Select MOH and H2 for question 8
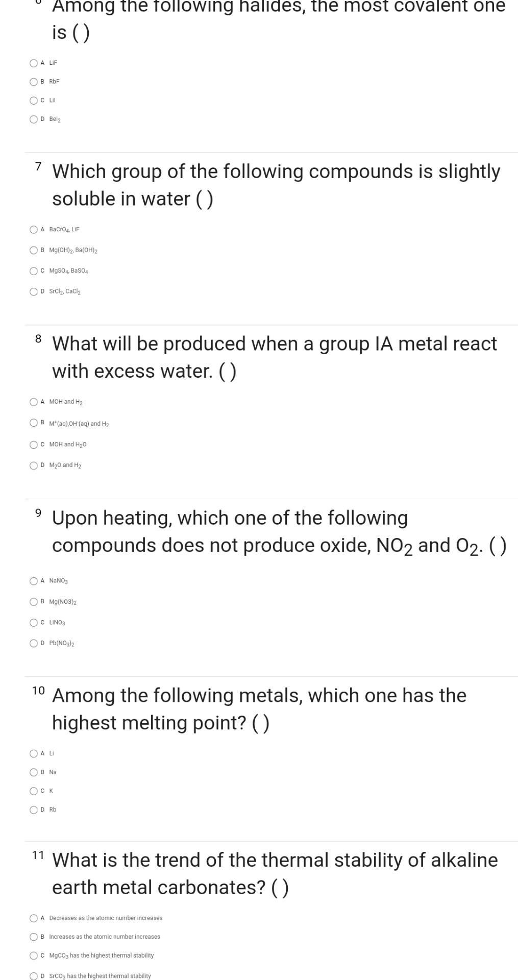The height and width of the screenshot is (980, 518). click(x=34, y=402)
